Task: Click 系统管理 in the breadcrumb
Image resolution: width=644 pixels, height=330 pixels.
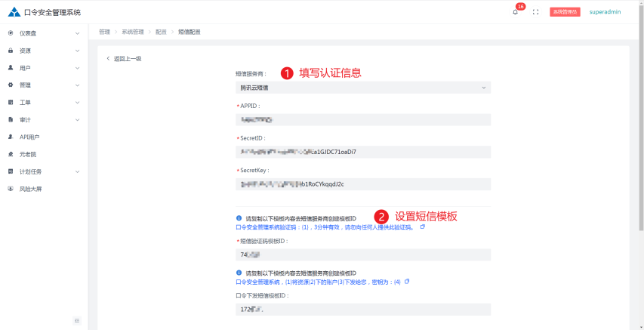Action: tap(133, 32)
